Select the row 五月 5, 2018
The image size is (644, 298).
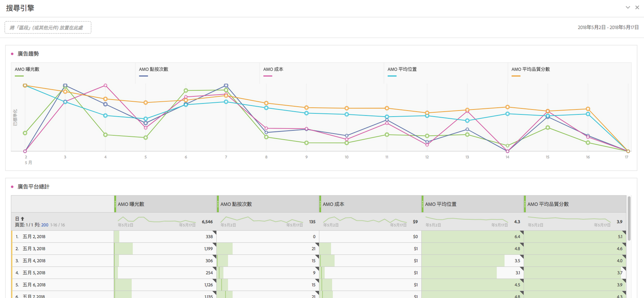(x=62, y=273)
